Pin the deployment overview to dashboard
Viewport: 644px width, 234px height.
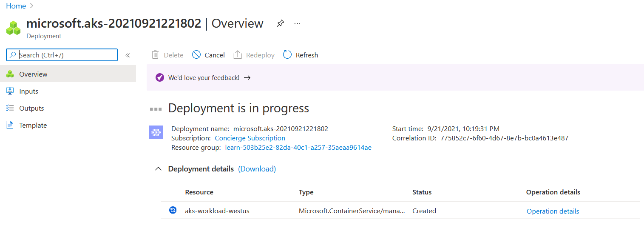pos(280,24)
